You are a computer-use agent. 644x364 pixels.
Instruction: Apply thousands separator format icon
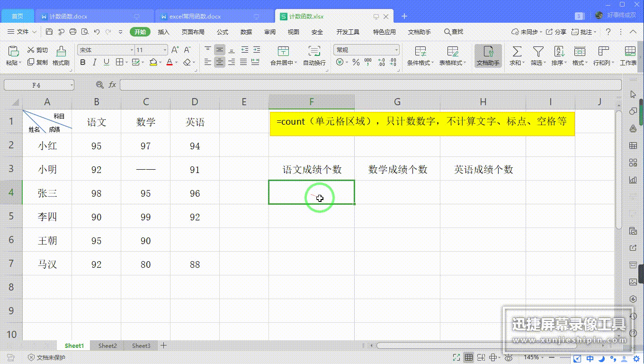(x=368, y=62)
